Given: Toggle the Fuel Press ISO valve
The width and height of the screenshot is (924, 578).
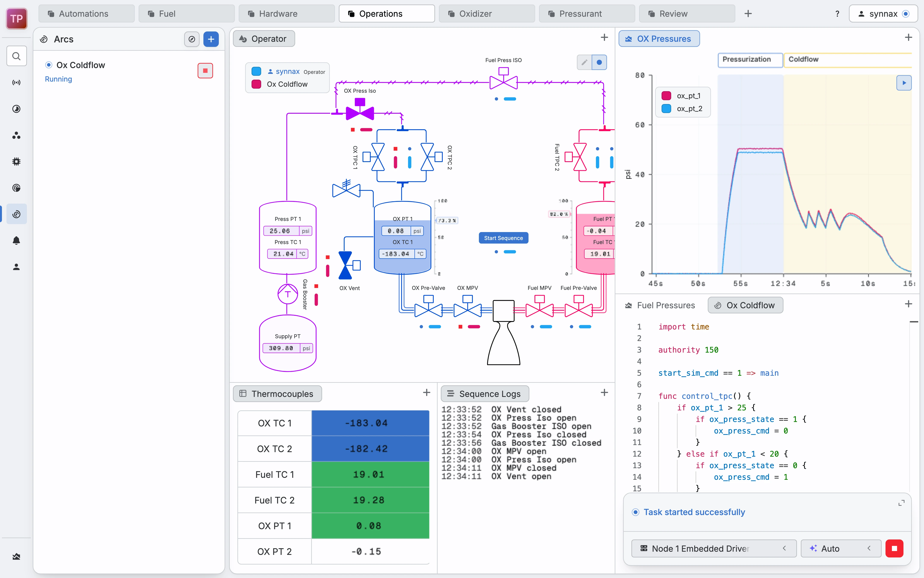Looking at the screenshot, I should coord(504,79).
